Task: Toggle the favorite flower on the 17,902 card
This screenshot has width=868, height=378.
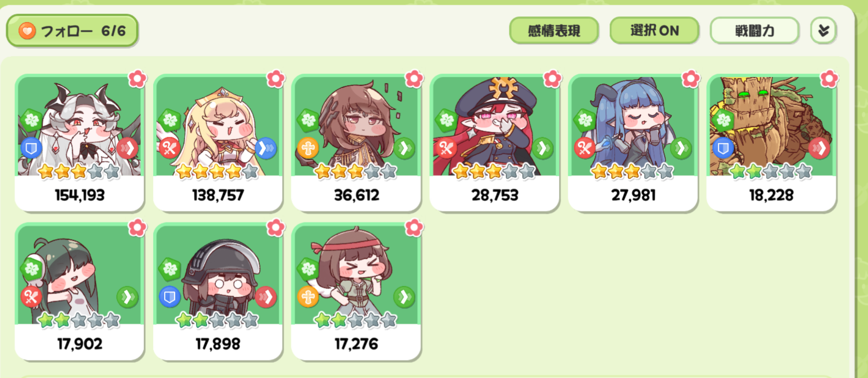Action: click(137, 228)
